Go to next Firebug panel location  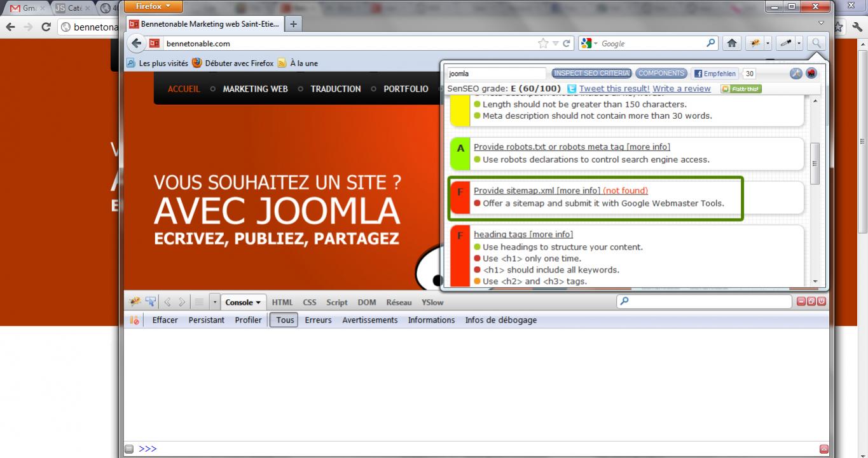point(182,302)
